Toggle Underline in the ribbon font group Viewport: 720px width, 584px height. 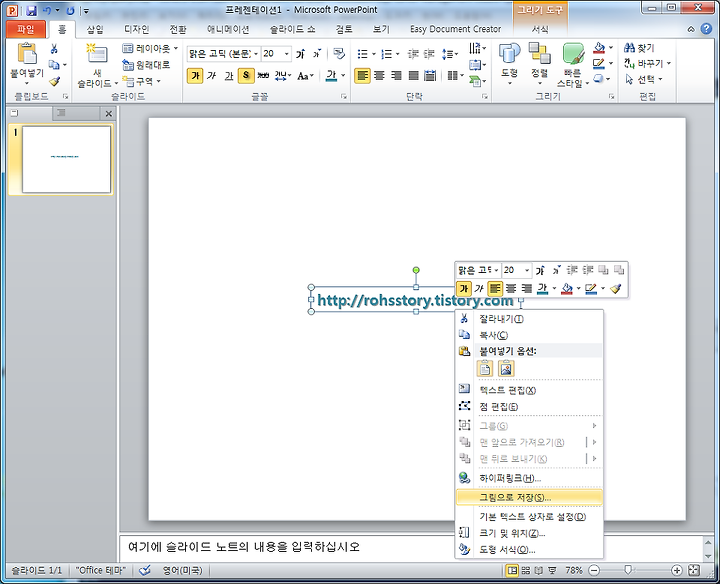click(x=229, y=75)
